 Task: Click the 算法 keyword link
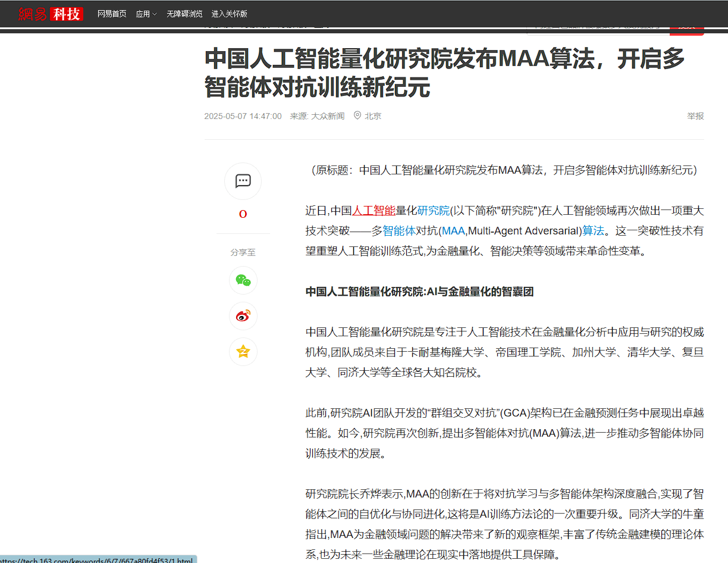593,230
